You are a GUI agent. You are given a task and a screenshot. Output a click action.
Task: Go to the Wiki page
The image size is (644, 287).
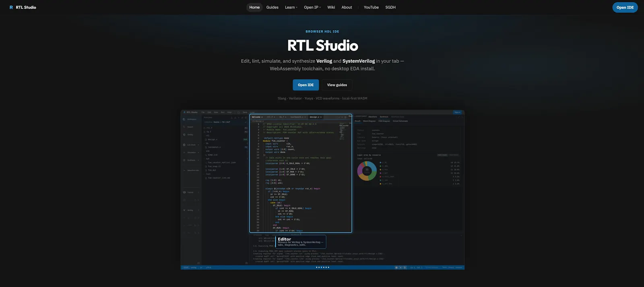point(331,7)
